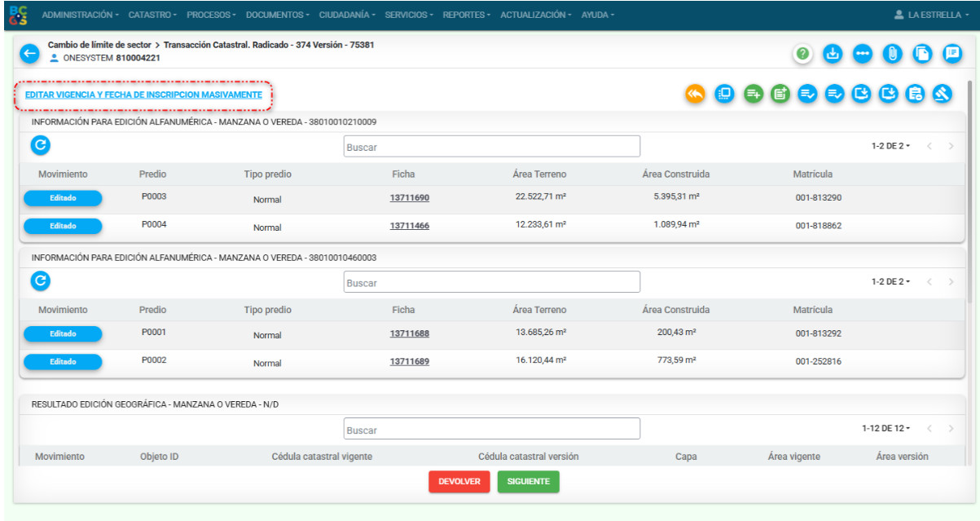Click the gavel icon in the toolbar
Viewport: 980px width, 521px height.
click(x=943, y=94)
